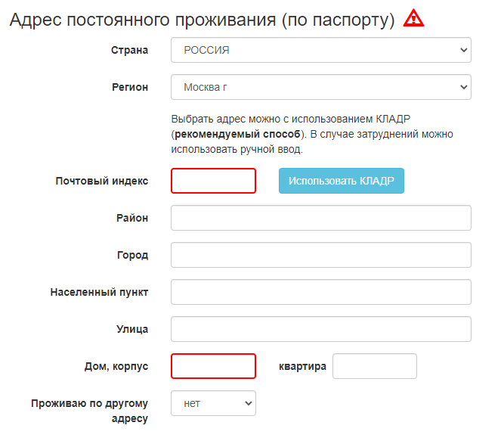
Task: Expand the Регион dropdown showing Москва г
Action: point(321,87)
